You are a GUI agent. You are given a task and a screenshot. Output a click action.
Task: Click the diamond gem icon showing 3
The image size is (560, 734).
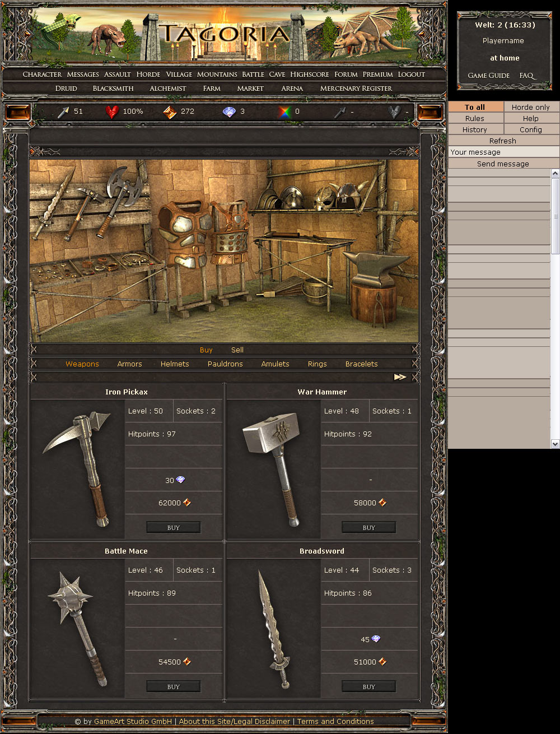229,112
